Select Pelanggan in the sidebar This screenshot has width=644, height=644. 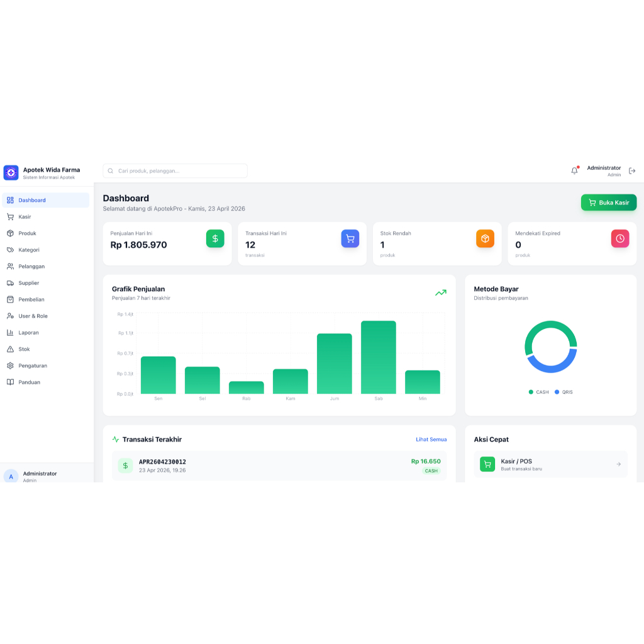tap(45, 266)
